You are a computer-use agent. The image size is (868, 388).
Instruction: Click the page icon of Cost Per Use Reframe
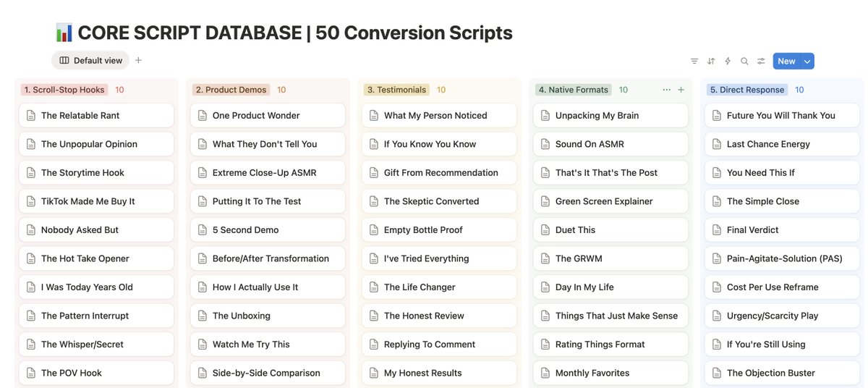tap(717, 287)
